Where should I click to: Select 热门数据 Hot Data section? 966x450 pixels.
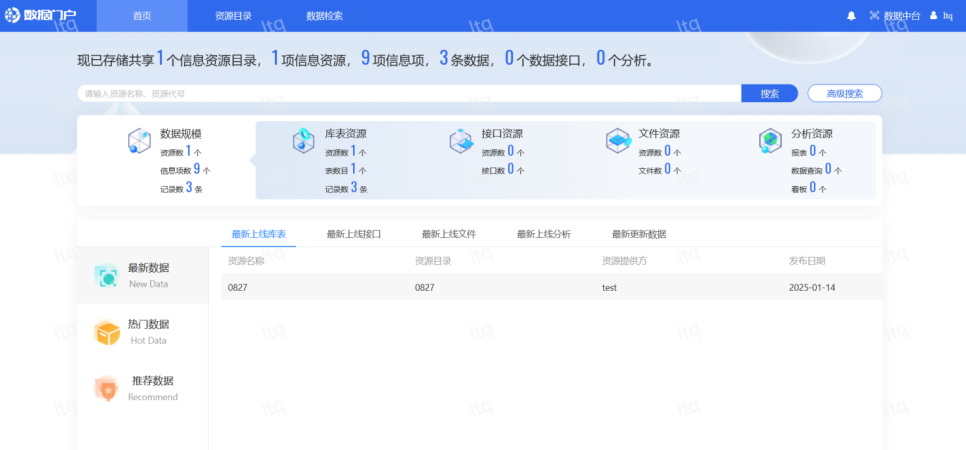click(x=143, y=332)
